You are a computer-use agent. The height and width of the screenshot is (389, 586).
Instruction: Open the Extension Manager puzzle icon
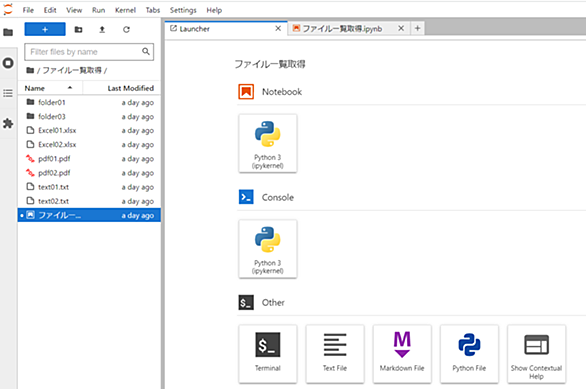(8, 123)
